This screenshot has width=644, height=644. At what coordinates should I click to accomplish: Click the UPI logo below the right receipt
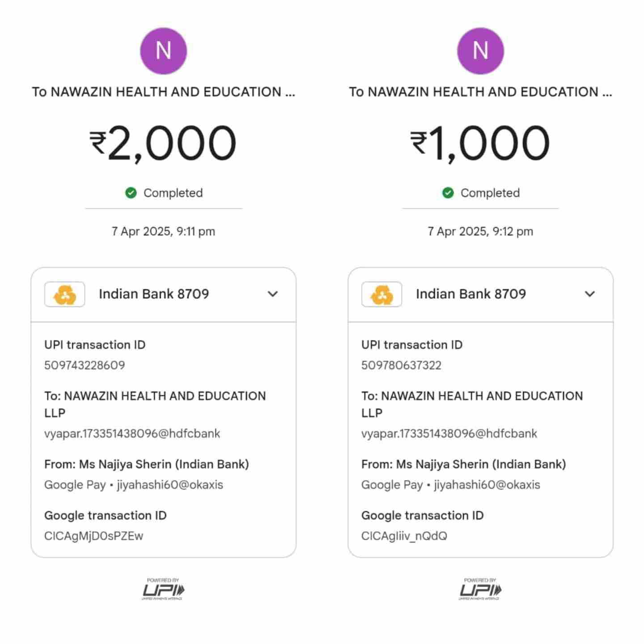pos(480,589)
